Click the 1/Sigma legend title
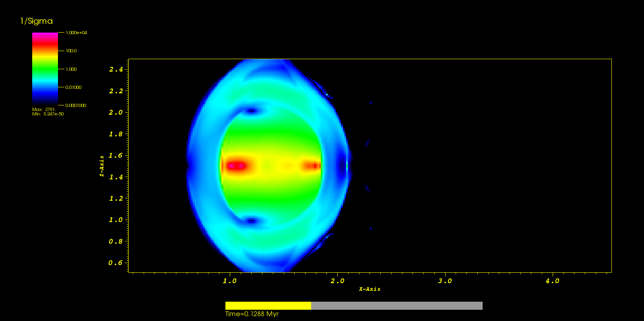Screen dimensions: 644x321 pos(36,21)
